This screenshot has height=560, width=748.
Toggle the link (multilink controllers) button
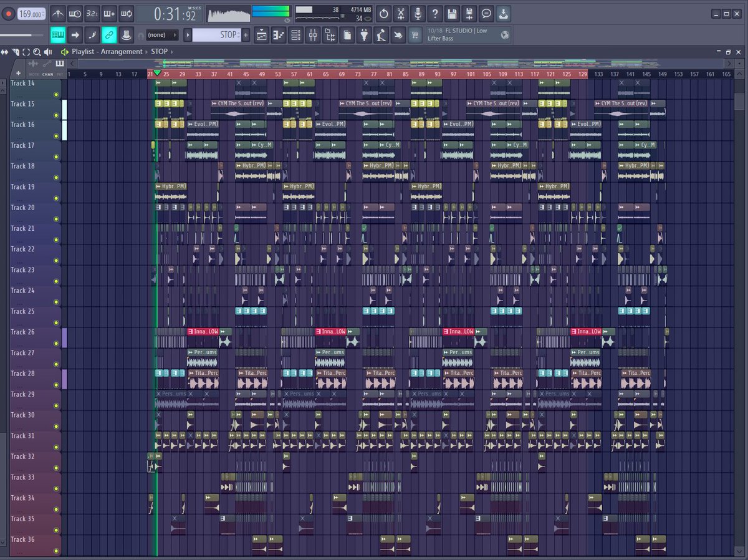point(109,35)
